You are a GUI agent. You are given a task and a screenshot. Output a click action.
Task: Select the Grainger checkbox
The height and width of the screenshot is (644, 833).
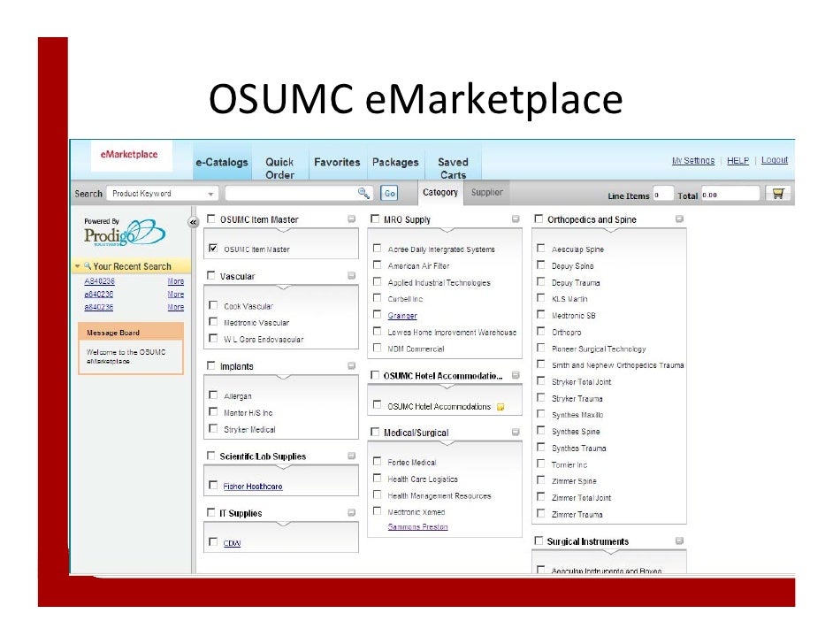click(x=378, y=315)
